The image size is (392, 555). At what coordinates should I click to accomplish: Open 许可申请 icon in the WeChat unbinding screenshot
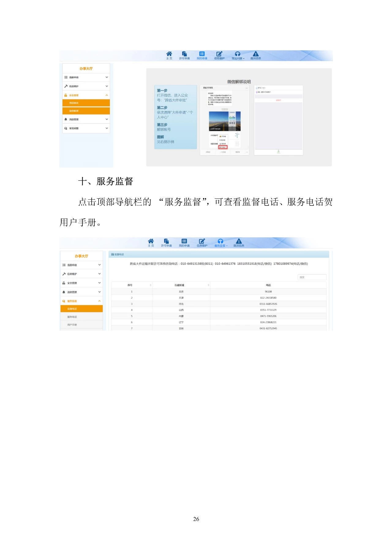(x=184, y=54)
